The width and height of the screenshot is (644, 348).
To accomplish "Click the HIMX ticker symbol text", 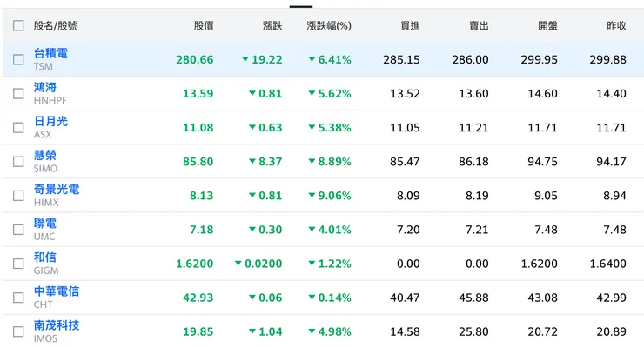I will click(x=46, y=203).
